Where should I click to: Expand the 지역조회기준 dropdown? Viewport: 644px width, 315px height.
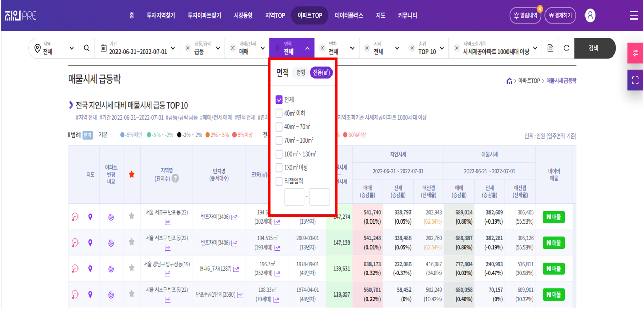pos(535,48)
